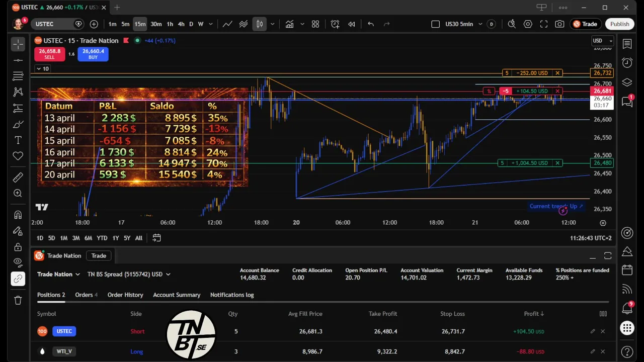
Task: Toggle the drawing sync link tool
Action: pyautogui.click(x=18, y=279)
